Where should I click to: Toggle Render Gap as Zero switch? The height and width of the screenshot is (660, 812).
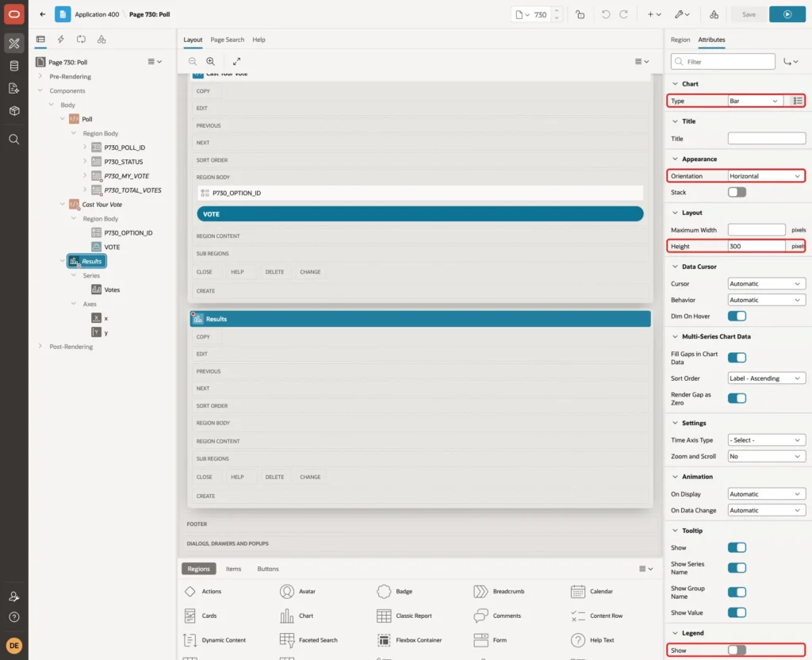pos(737,398)
